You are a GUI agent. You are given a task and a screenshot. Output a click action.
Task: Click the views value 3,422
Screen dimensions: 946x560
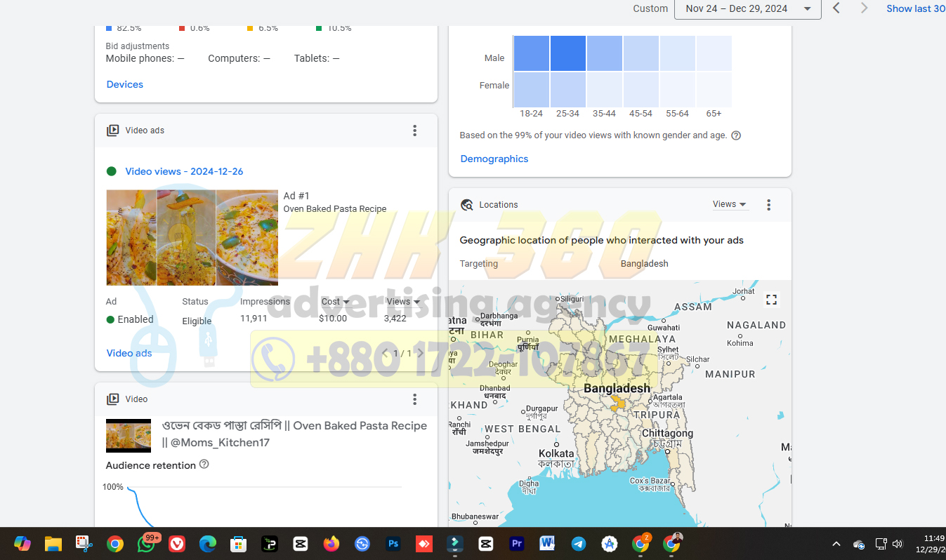[x=395, y=319]
